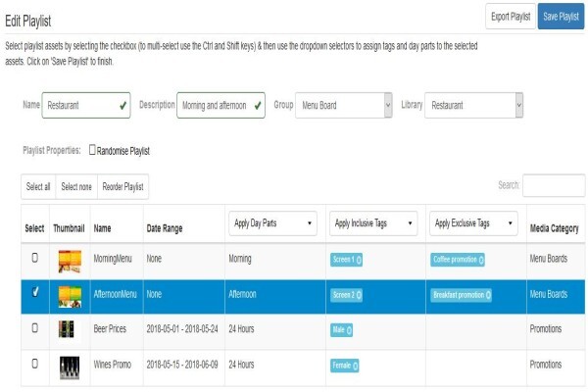Expand the Apply Day Parts dropdown
The height and width of the screenshot is (392, 588).
click(x=272, y=223)
